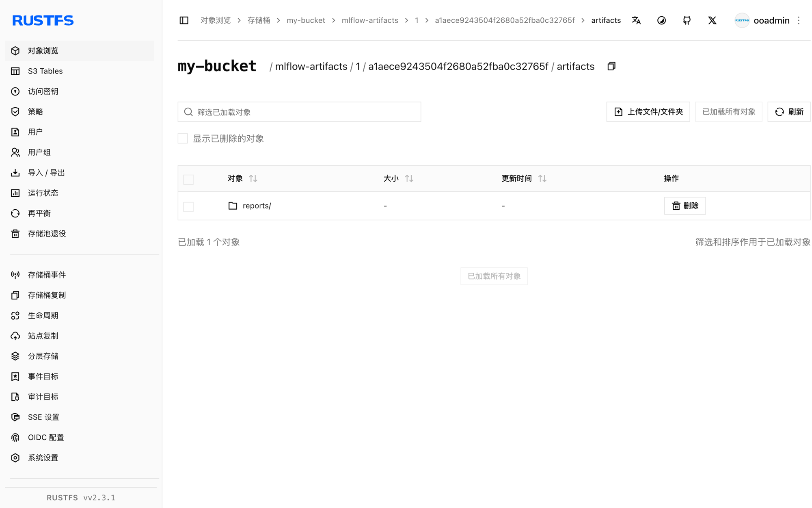Click the RUSTFS vv2.3.1 version label
812x508 pixels.
81,498
